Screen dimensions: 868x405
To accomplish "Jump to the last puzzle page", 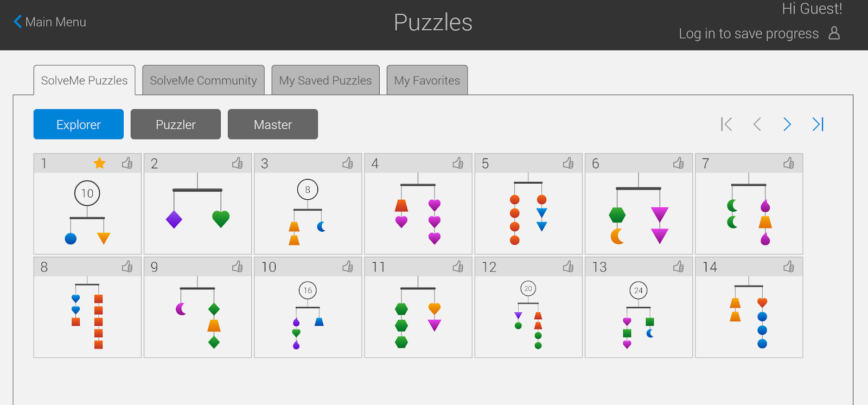I will 818,124.
